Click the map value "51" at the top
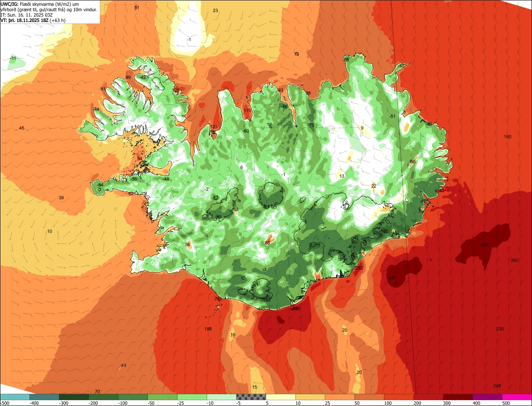 [x=137, y=7]
